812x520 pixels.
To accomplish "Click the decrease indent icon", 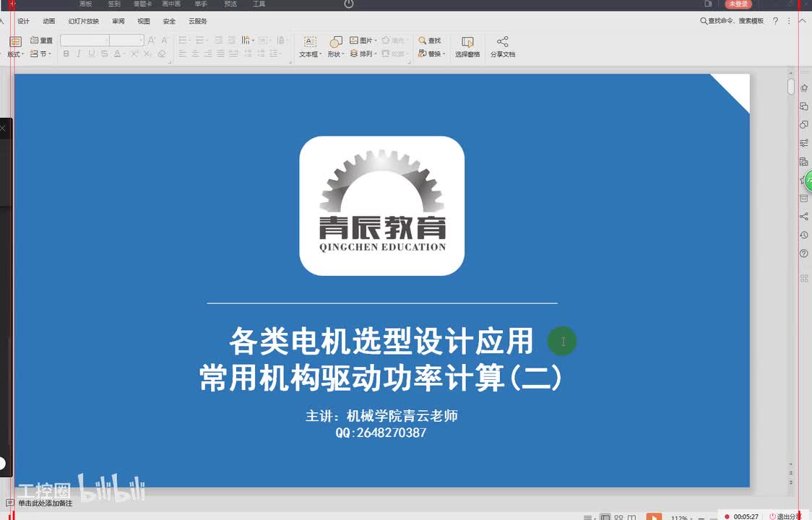I will coord(219,40).
